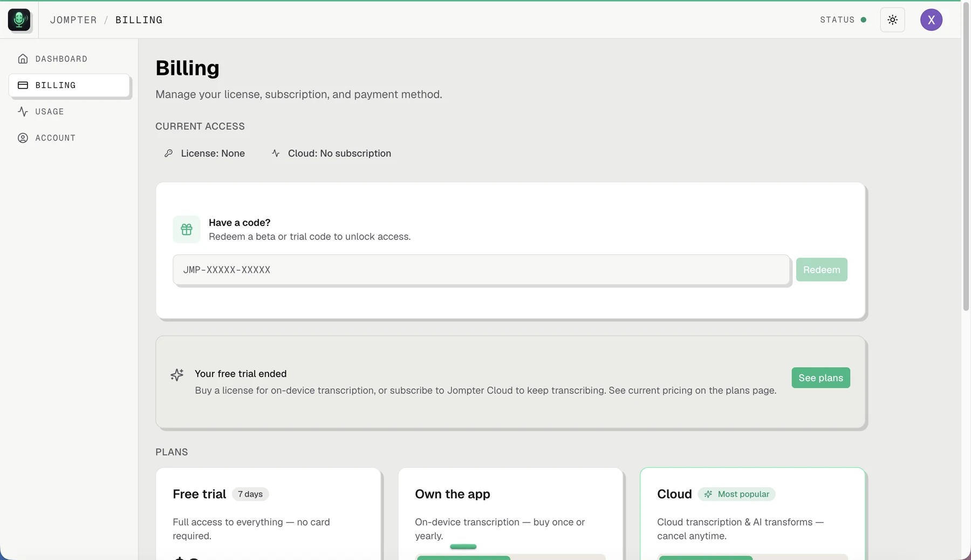Click the Account user circle icon

coord(23,138)
